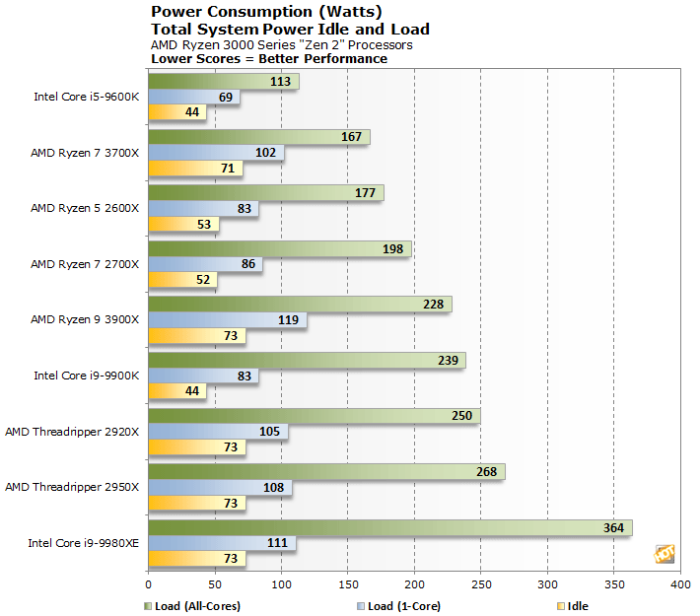Click the 86 value on the Ryzen 7 2700X bar

pos(248,264)
